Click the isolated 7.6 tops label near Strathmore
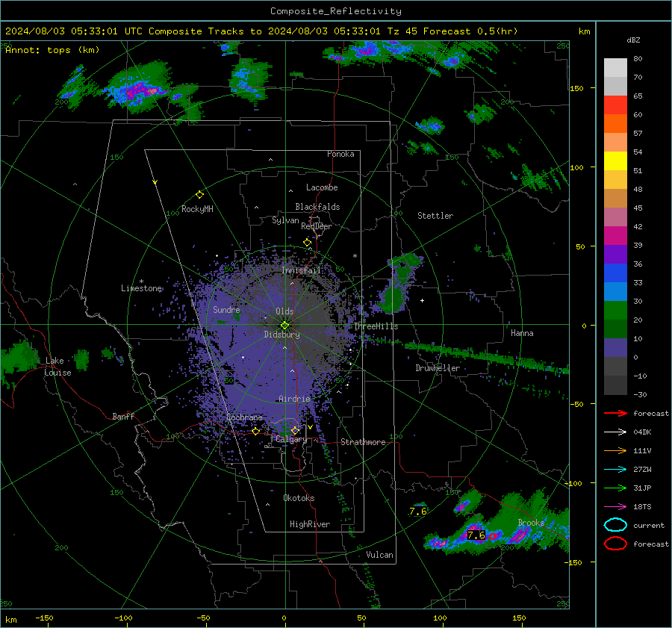672x628 pixels. (x=418, y=511)
